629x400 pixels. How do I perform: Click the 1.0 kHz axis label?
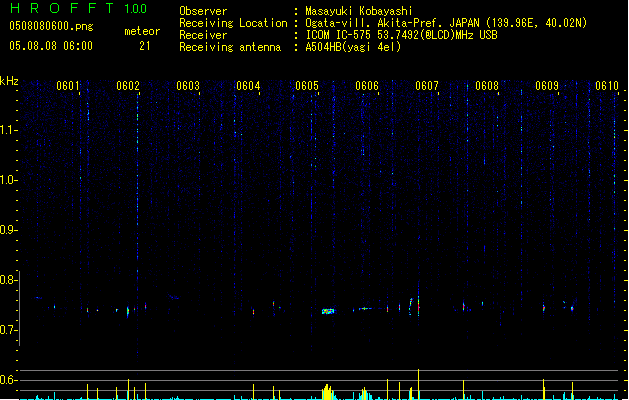pyautogui.click(x=8, y=180)
